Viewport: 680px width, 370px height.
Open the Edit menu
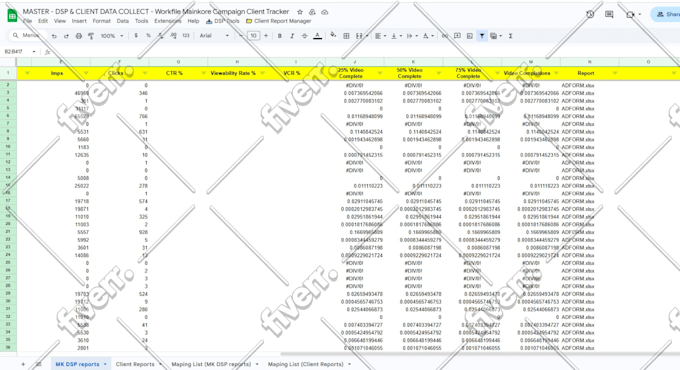tap(43, 21)
